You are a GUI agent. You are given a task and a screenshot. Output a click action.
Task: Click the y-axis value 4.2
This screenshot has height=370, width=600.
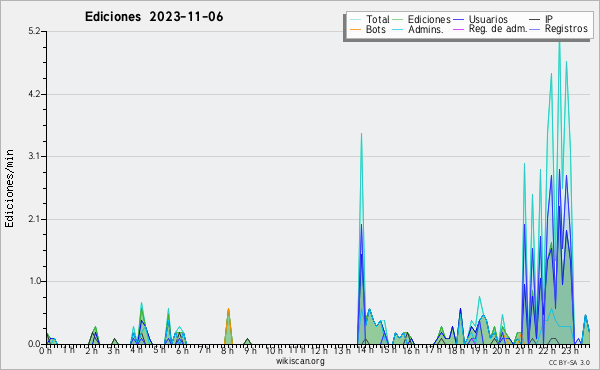34,94
